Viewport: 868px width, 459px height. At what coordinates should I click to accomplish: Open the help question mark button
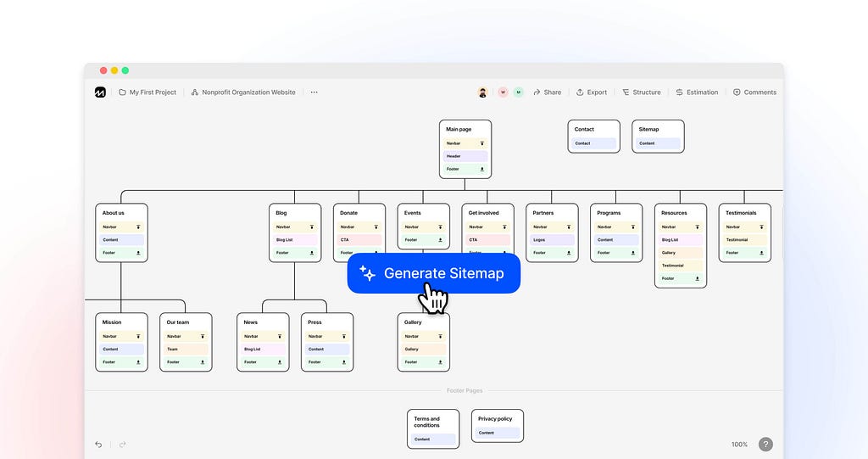[765, 445]
